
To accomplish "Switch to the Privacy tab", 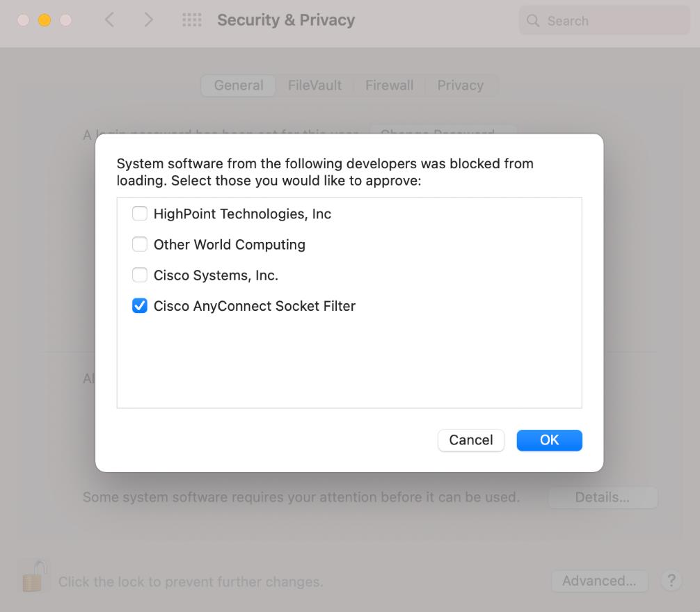I will tap(460, 86).
